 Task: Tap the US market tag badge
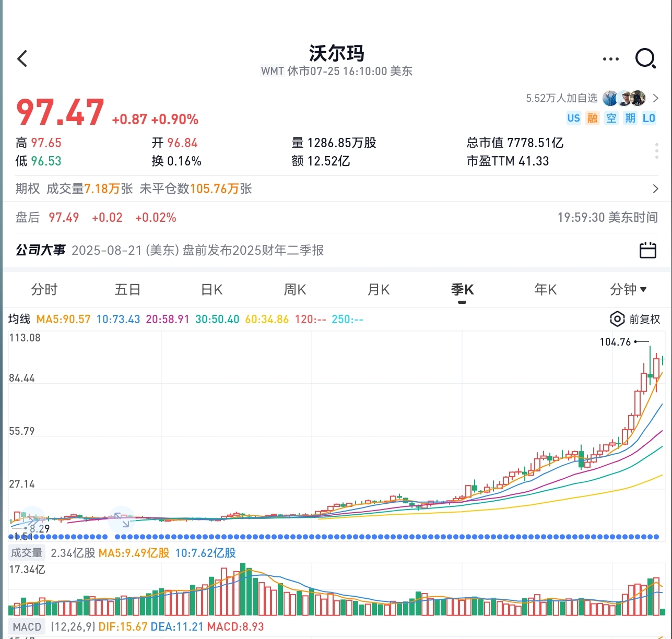[x=573, y=118]
